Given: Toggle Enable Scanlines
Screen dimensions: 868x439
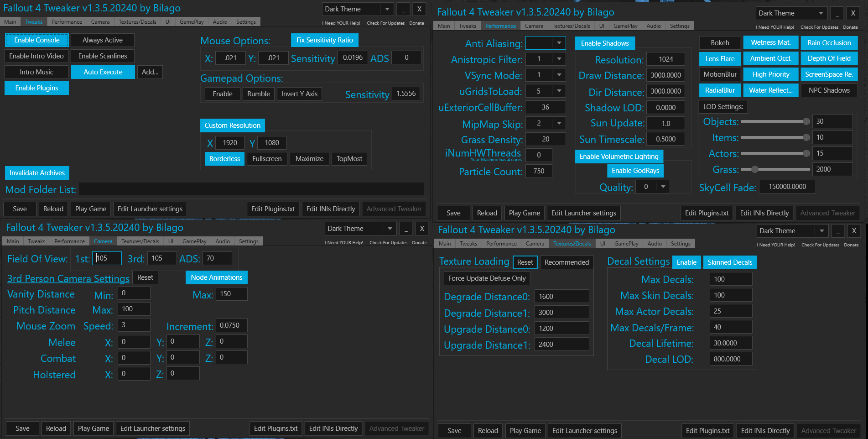Looking at the screenshot, I should (103, 56).
